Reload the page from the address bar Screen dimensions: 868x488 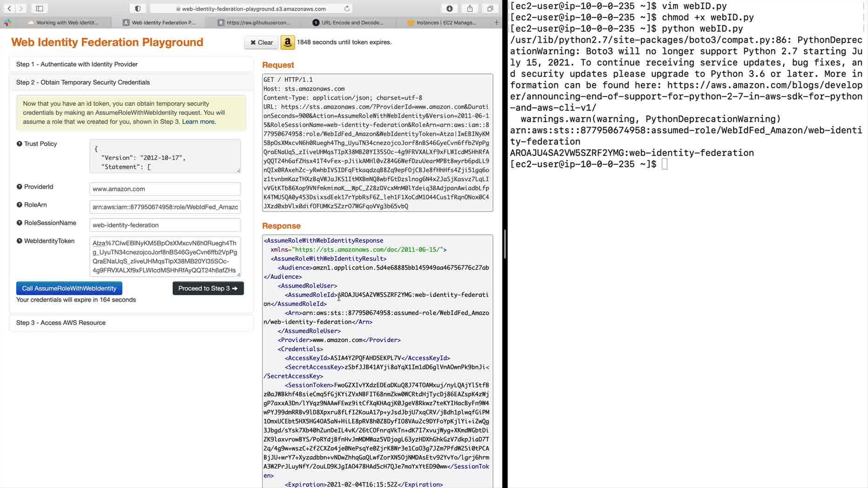point(347,8)
